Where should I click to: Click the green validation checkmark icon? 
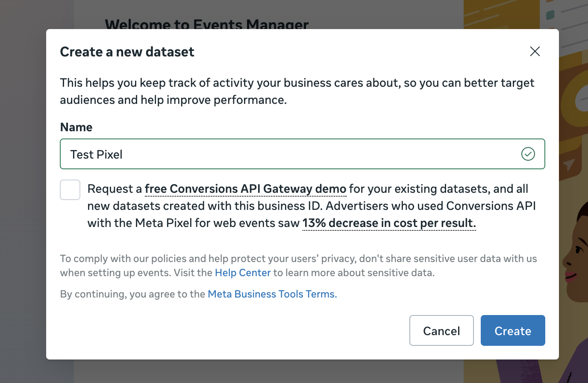(528, 154)
